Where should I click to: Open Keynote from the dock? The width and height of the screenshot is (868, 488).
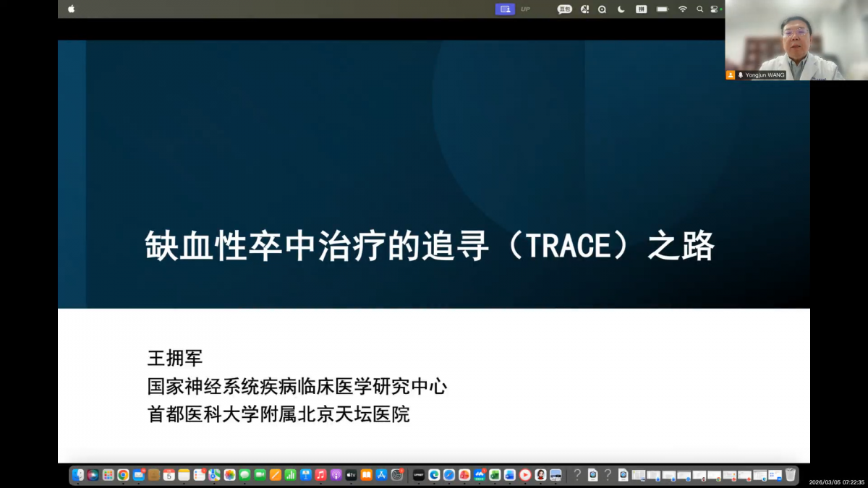coord(306,475)
